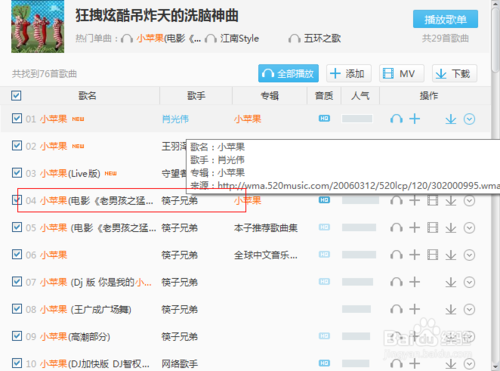The width and height of the screenshot is (500, 371).
Task: Select song title 小苹果(高潮部分) row 09
Action: tap(75, 337)
